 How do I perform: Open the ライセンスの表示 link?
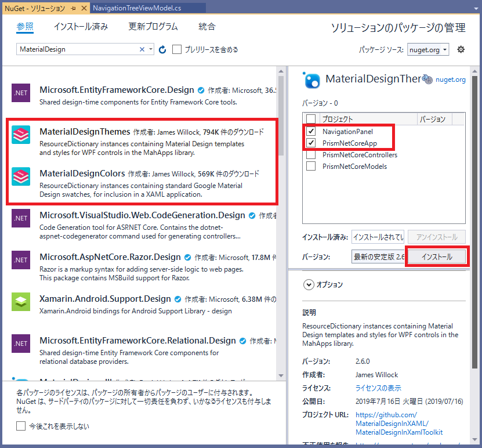pyautogui.click(x=378, y=388)
